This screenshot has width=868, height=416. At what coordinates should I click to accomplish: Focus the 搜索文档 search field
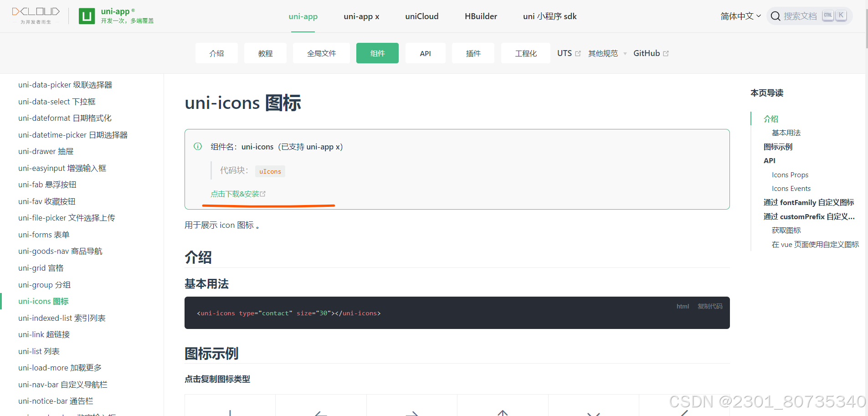click(809, 16)
